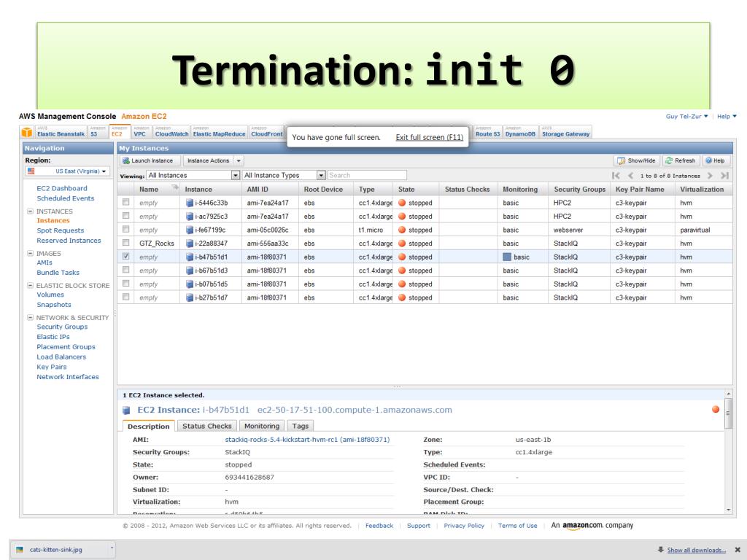The image size is (747, 560).
Task: Open the All Instance Types dropdown
Action: (284, 175)
